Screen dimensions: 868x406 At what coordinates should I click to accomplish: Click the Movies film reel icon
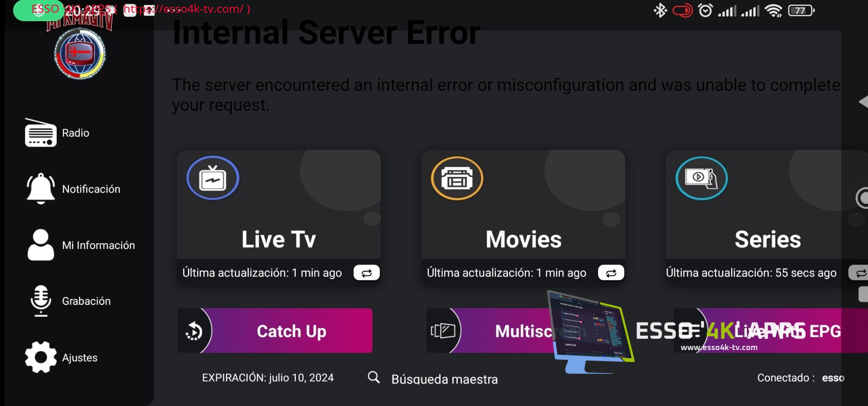point(457,178)
